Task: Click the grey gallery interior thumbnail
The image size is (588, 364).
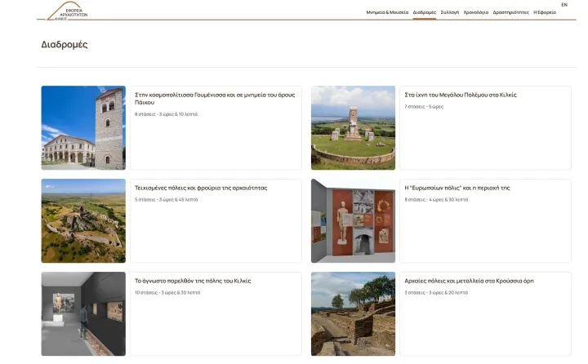Action: (x=83, y=313)
